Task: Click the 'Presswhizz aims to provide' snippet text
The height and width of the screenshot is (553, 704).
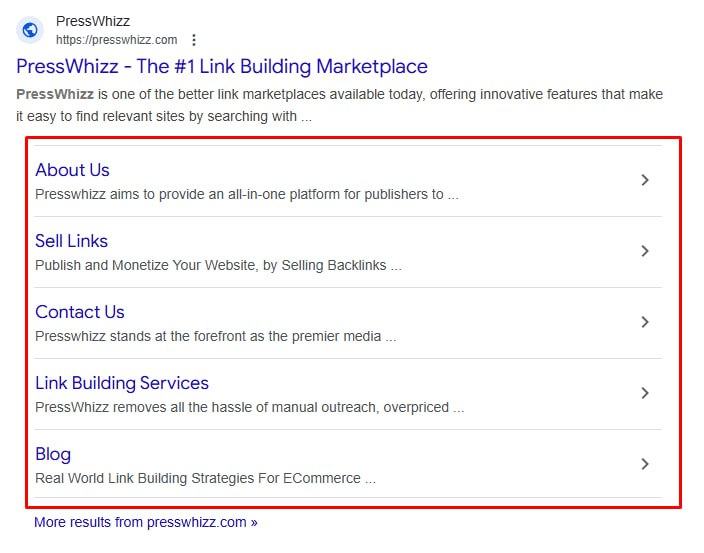Action: (x=246, y=195)
